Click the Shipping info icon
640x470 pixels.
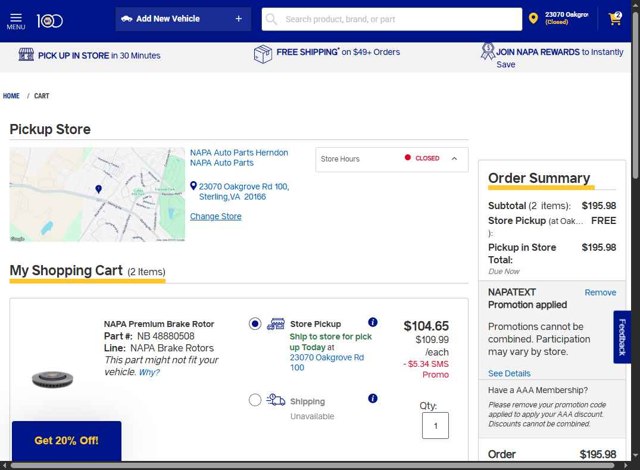click(373, 399)
